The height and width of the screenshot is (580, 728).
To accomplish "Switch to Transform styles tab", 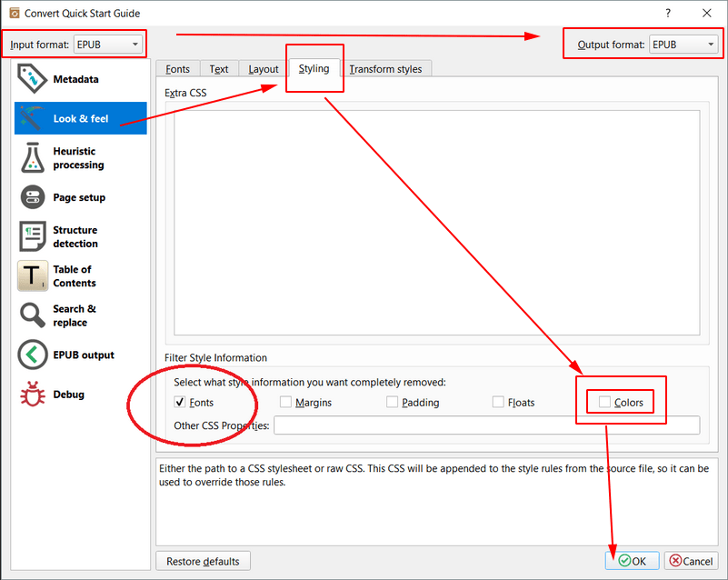I will pyautogui.click(x=386, y=69).
